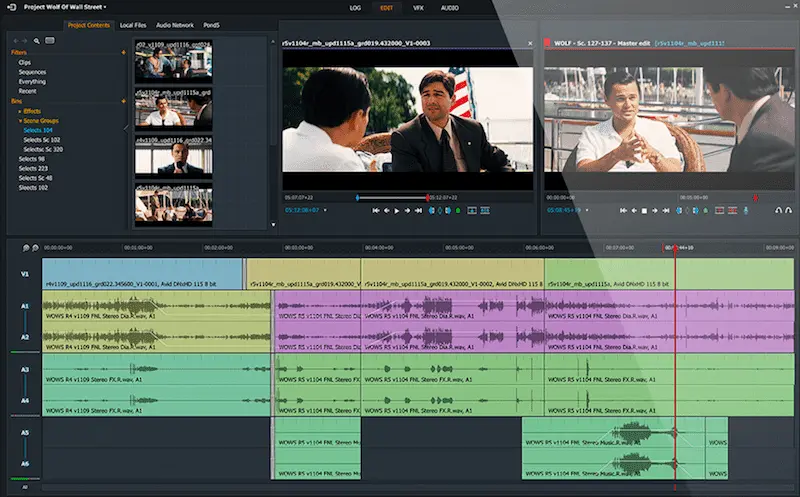Toggle the A1 audio track
The width and height of the screenshot is (800, 497).
[24, 308]
